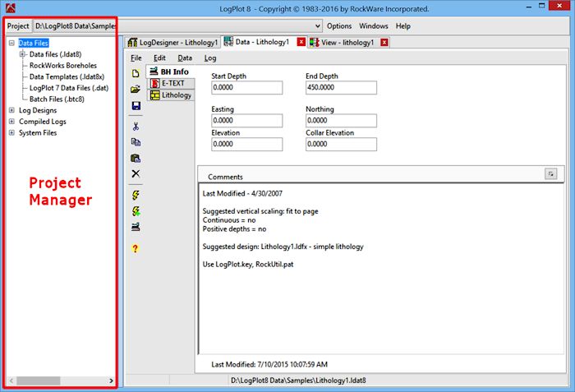Viewport: 575px width, 392px height.
Task: Click the Last Modified 7/10/2015 timestamp text
Action: pyautogui.click(x=269, y=365)
